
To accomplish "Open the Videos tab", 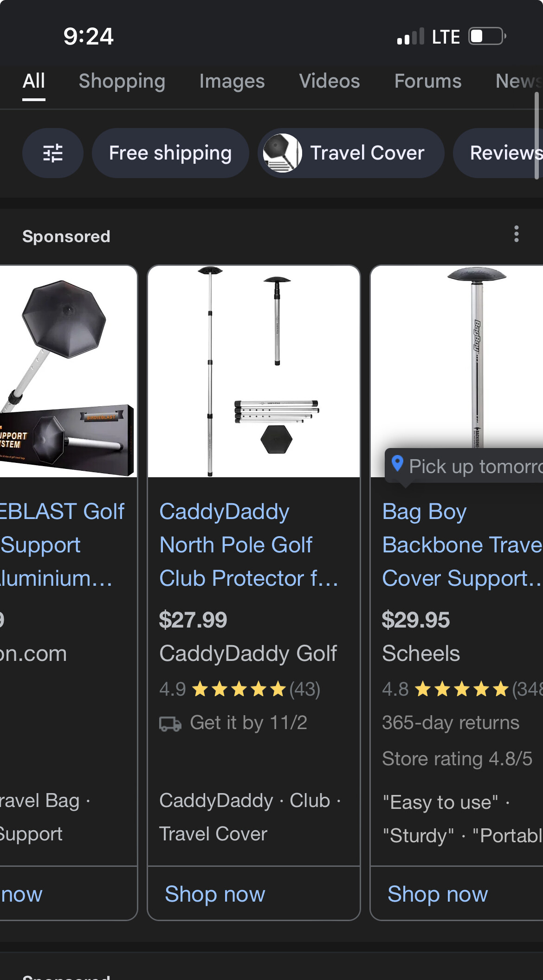I will (330, 81).
